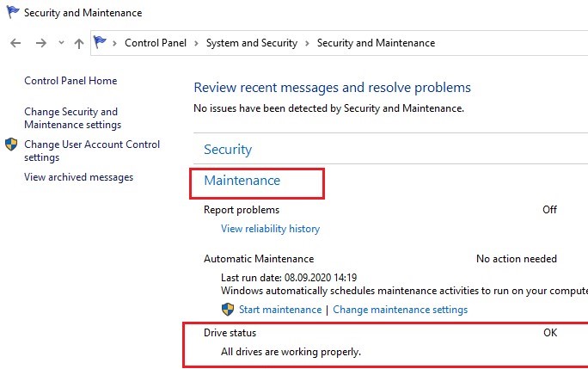Click the Security and Maintenance title flag icon

tap(11, 13)
